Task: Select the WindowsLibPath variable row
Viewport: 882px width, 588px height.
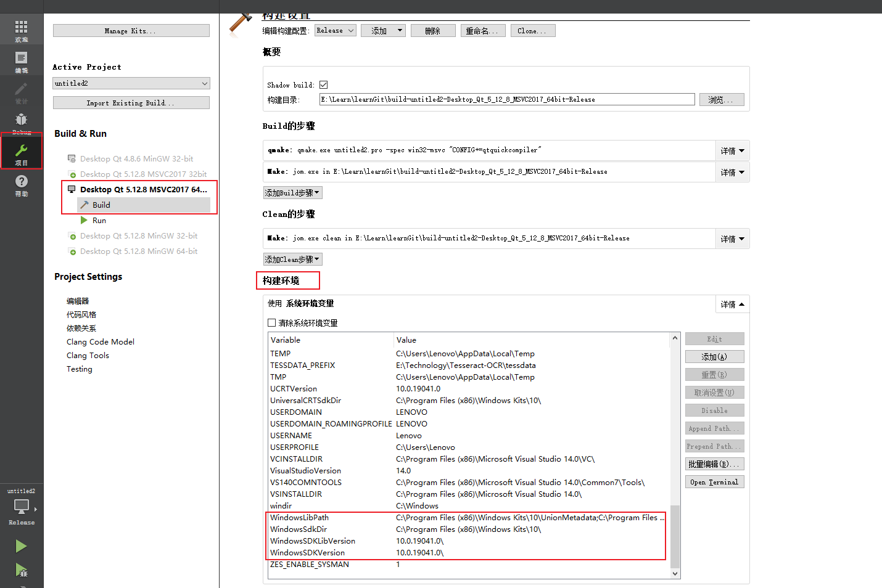Action: (x=468, y=518)
